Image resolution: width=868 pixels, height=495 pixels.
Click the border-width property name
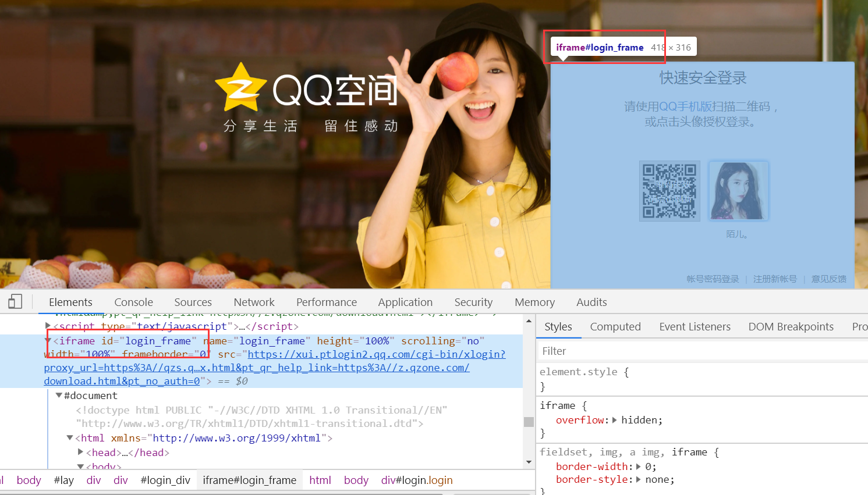pos(592,466)
